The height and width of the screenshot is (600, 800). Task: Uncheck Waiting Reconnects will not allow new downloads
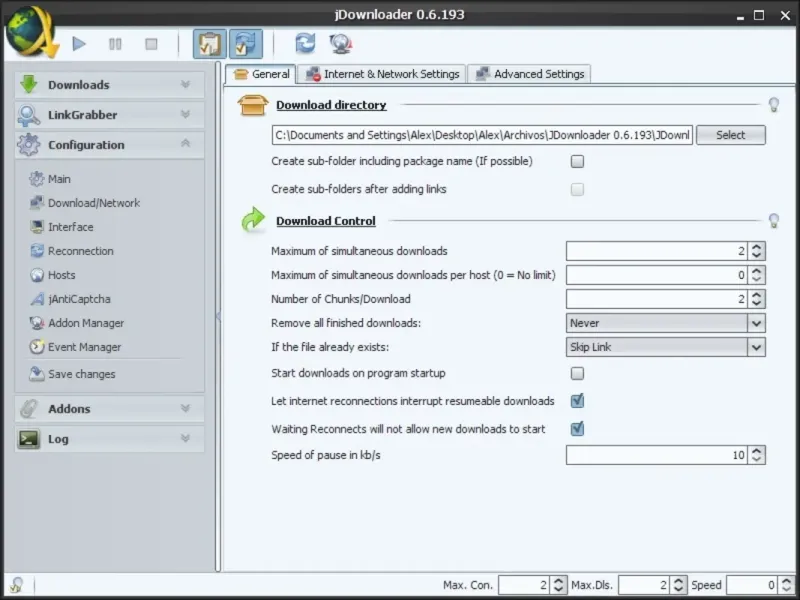(x=577, y=429)
